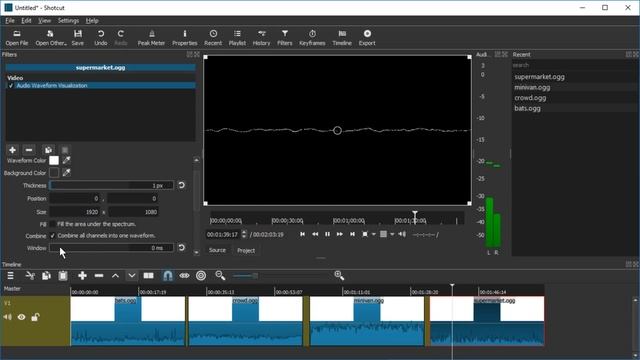Mute track V1
640x360 pixels.
7,317
